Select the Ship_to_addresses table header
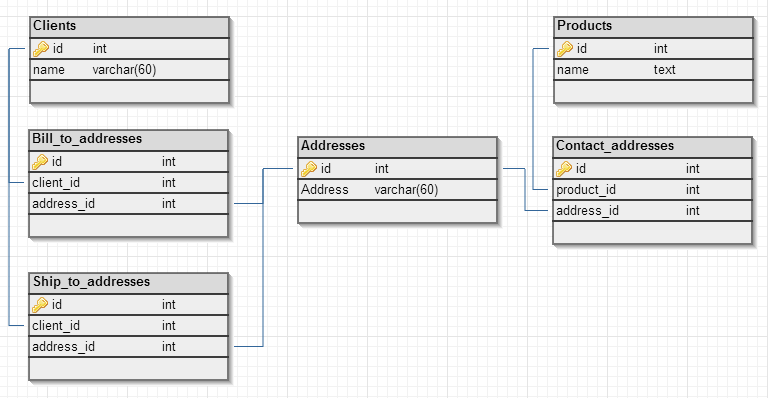Viewport: 768px width, 398px height. [129, 282]
